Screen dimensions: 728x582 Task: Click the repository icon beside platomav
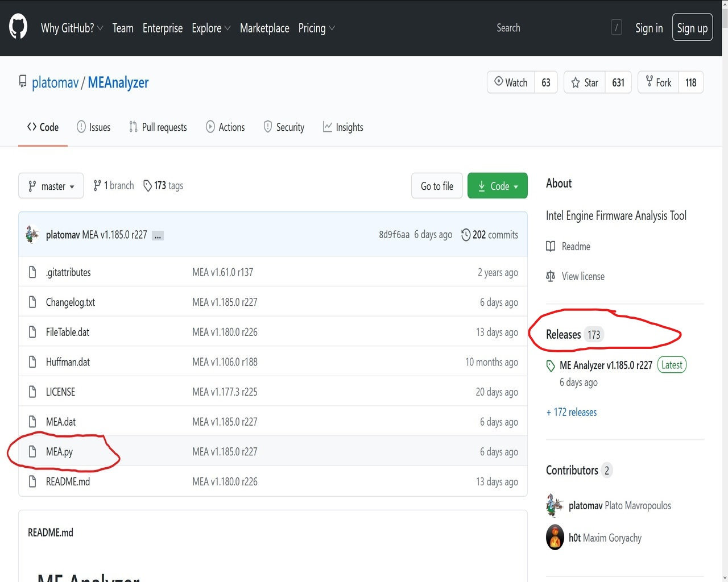click(x=23, y=82)
